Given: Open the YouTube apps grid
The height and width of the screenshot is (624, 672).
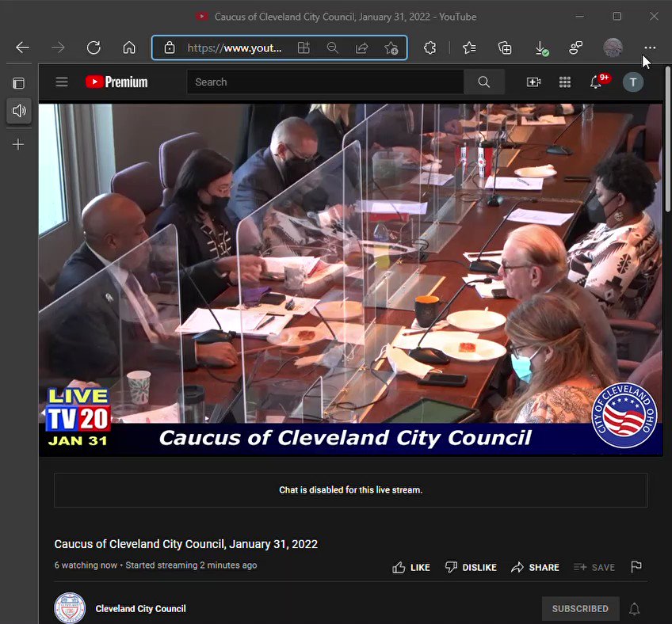Looking at the screenshot, I should pyautogui.click(x=565, y=82).
